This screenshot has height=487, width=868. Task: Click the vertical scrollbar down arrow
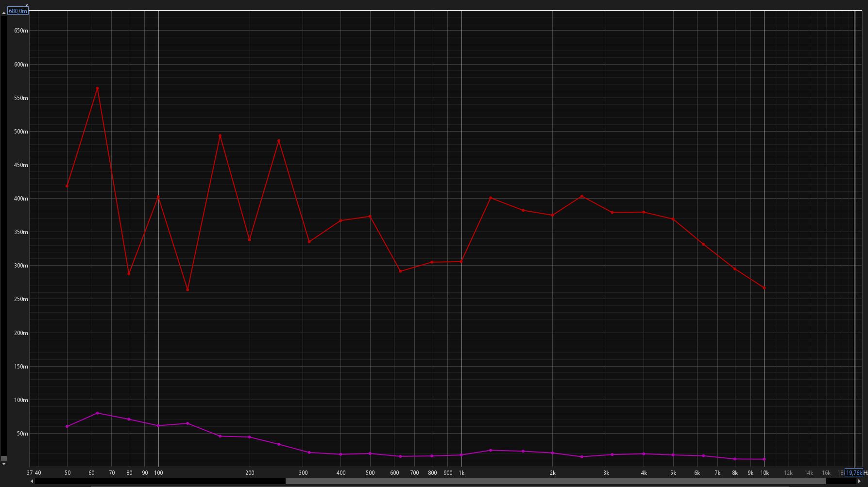[3, 464]
